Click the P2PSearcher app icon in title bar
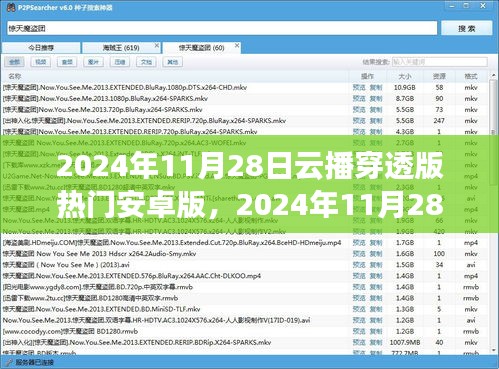 [11, 7]
